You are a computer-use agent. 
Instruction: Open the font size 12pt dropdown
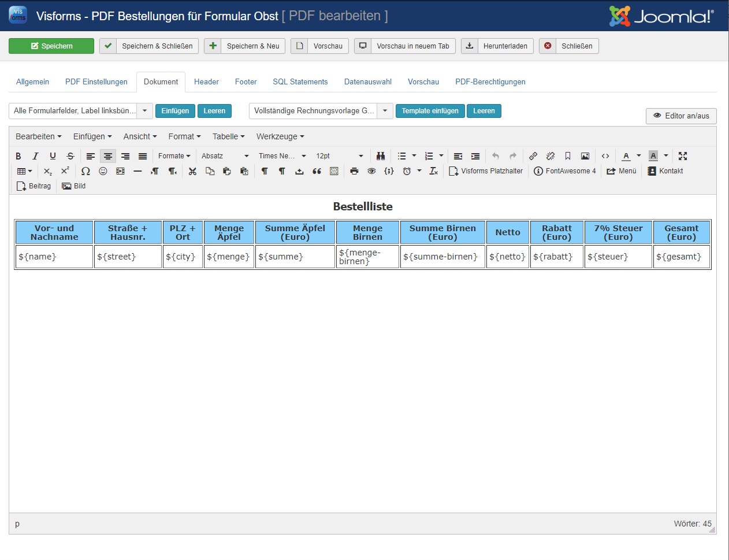coord(340,156)
